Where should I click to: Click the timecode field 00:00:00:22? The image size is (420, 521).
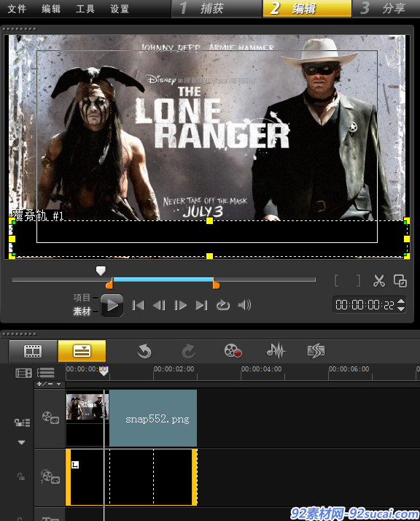[x=365, y=305]
